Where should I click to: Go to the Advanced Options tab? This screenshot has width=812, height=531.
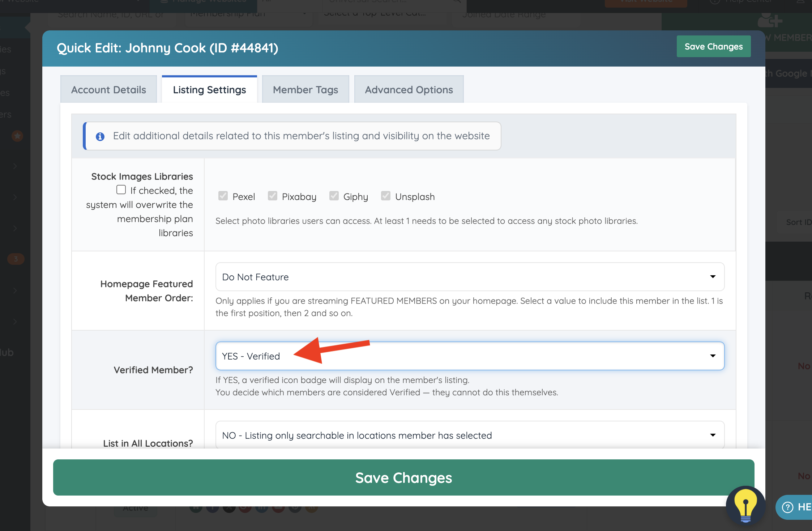coord(409,90)
